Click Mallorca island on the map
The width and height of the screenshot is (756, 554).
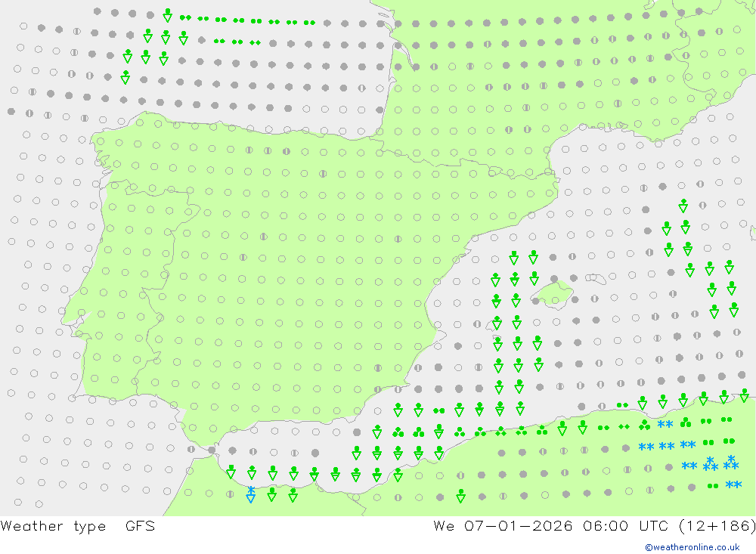coord(554,294)
